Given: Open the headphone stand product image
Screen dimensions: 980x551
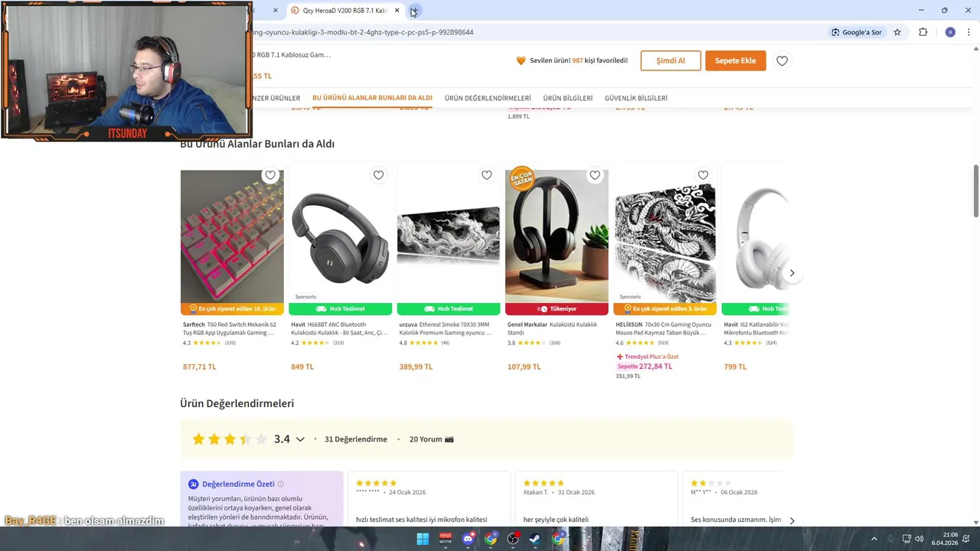Looking at the screenshot, I should 557,236.
